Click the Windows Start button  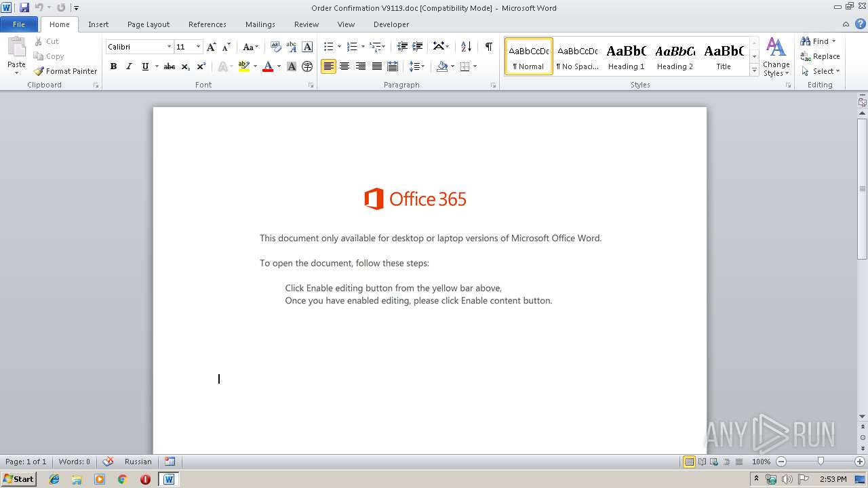(18, 479)
